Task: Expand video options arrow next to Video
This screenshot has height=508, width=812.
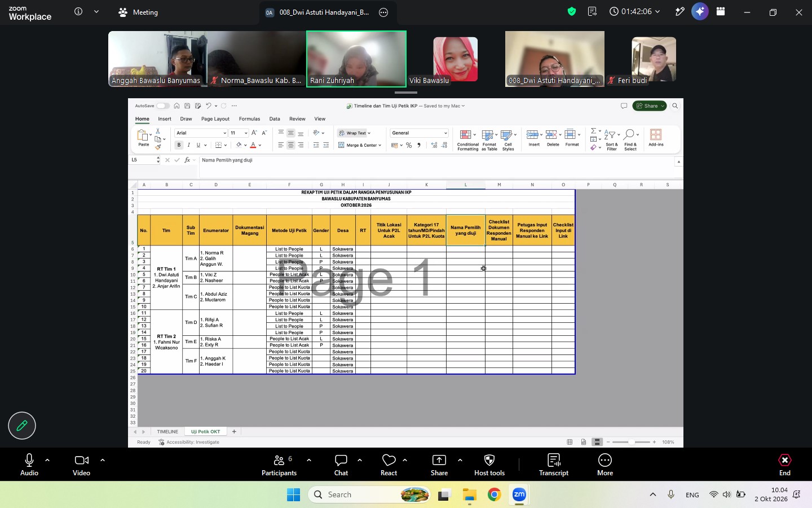Action: tap(103, 460)
